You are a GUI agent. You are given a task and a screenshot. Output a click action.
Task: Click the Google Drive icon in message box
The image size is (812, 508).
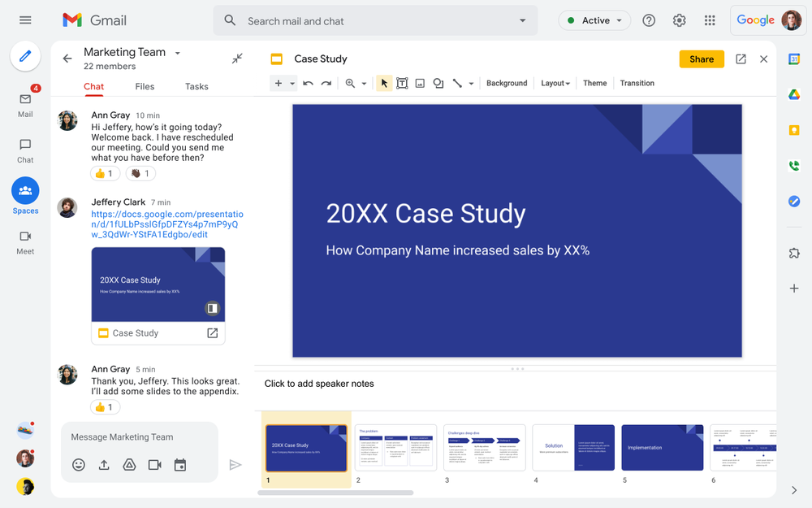click(x=129, y=465)
